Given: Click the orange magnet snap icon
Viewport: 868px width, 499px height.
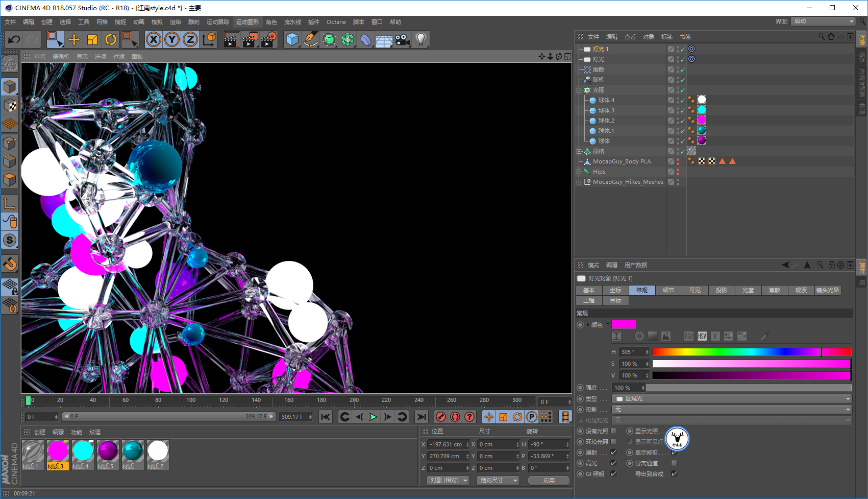Looking at the screenshot, I should pyautogui.click(x=10, y=264).
